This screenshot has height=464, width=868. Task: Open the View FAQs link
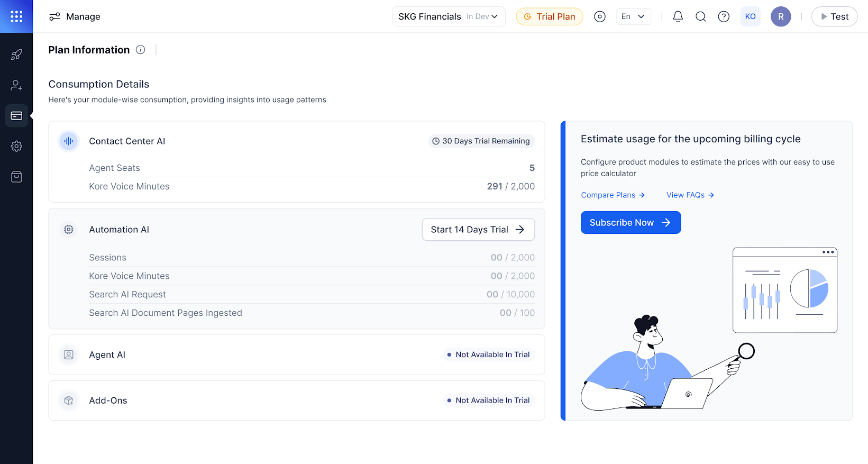tap(690, 195)
